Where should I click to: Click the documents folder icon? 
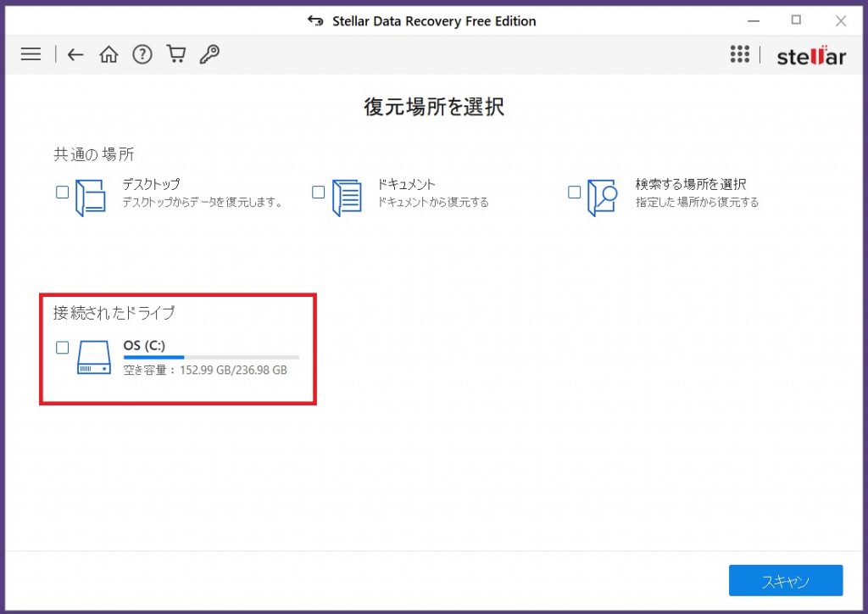coord(347,198)
